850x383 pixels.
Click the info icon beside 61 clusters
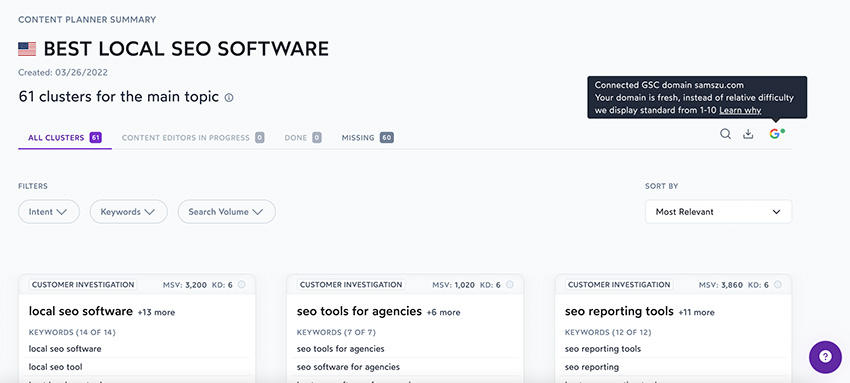point(229,98)
